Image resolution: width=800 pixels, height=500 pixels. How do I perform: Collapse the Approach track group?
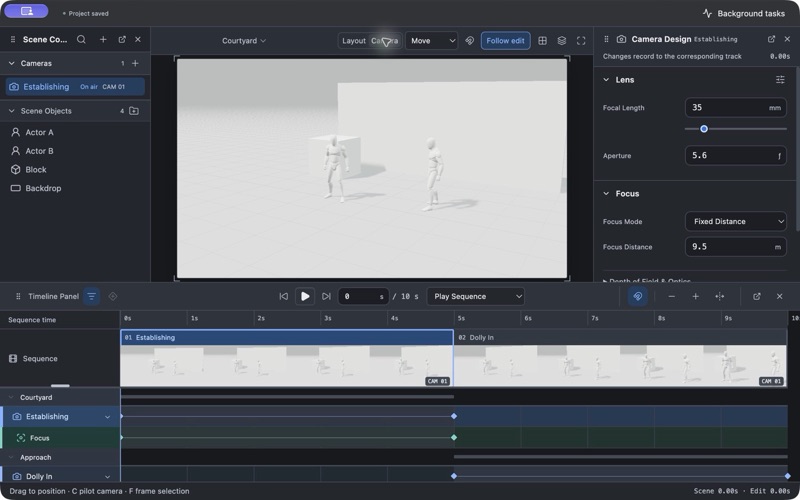point(11,458)
